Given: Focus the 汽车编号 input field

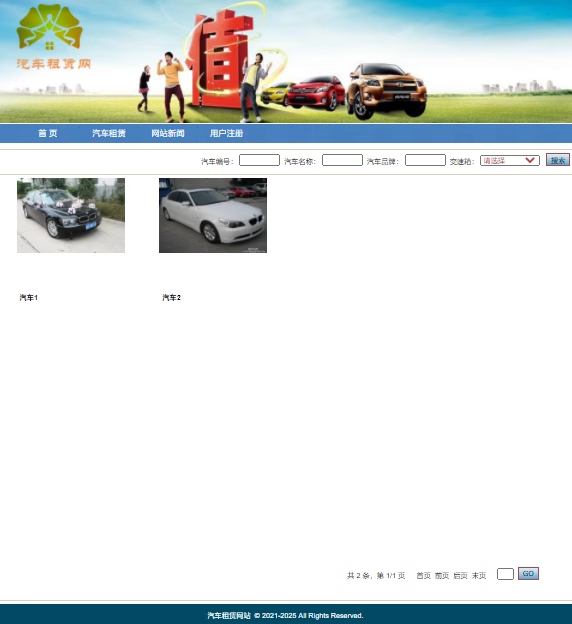Looking at the screenshot, I should point(259,160).
